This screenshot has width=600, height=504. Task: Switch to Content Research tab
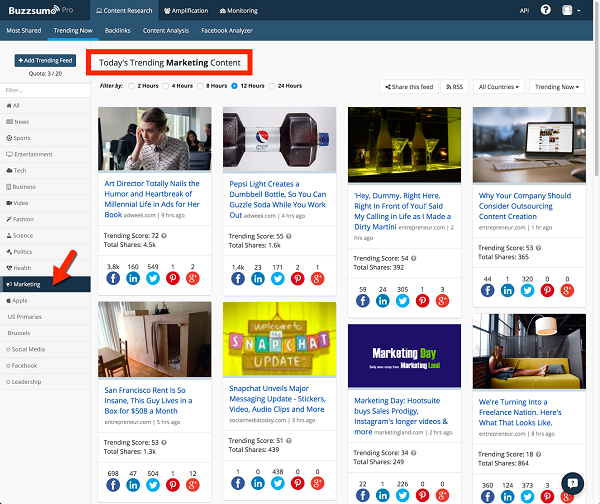point(124,10)
